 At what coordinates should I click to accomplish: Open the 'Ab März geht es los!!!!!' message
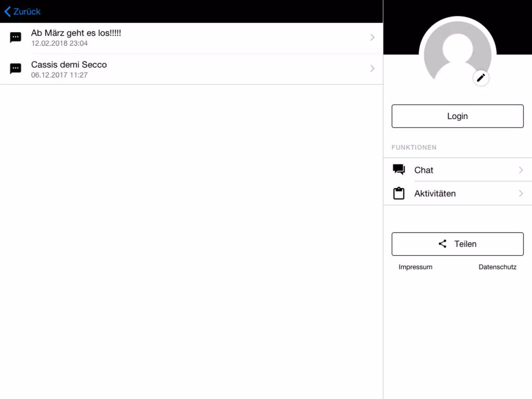coord(192,37)
